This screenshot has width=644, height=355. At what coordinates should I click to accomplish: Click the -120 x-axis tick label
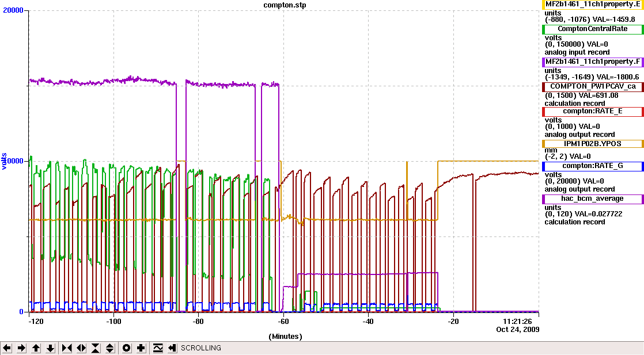point(36,322)
